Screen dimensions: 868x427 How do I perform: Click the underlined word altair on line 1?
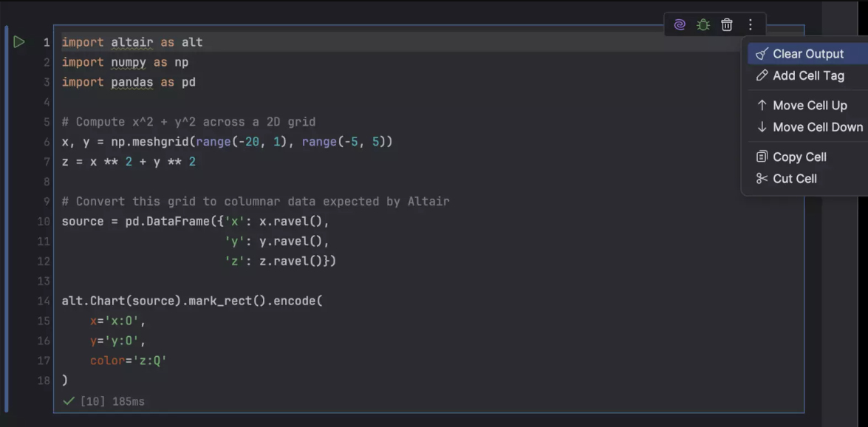131,42
